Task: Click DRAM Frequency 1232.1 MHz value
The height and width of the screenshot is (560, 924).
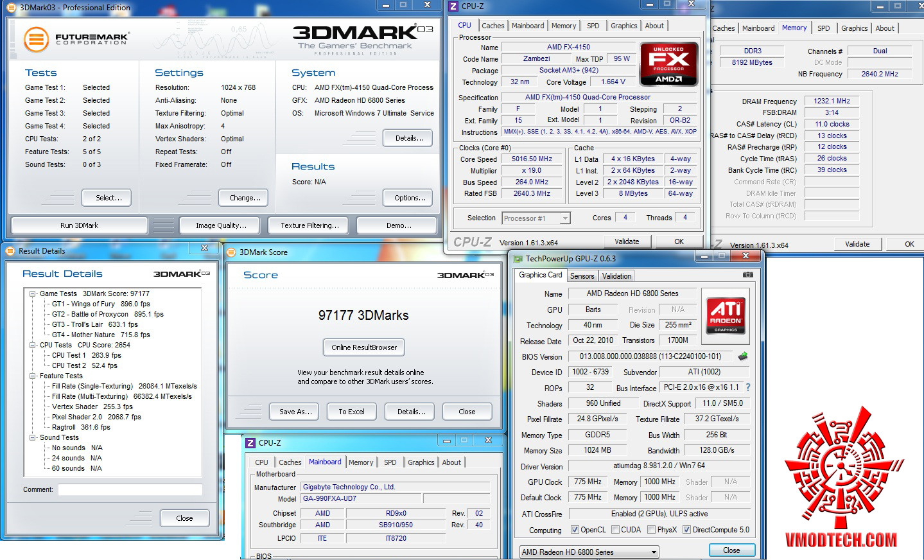Action: pyautogui.click(x=832, y=101)
